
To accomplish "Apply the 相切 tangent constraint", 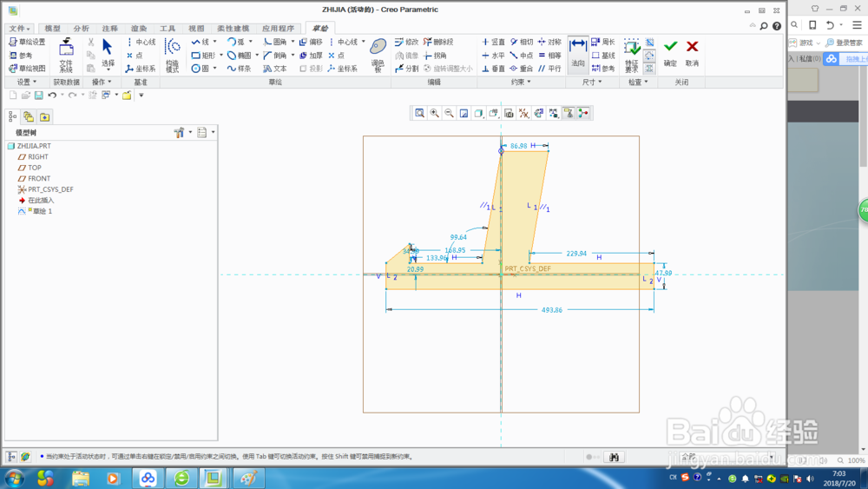I will 522,42.
